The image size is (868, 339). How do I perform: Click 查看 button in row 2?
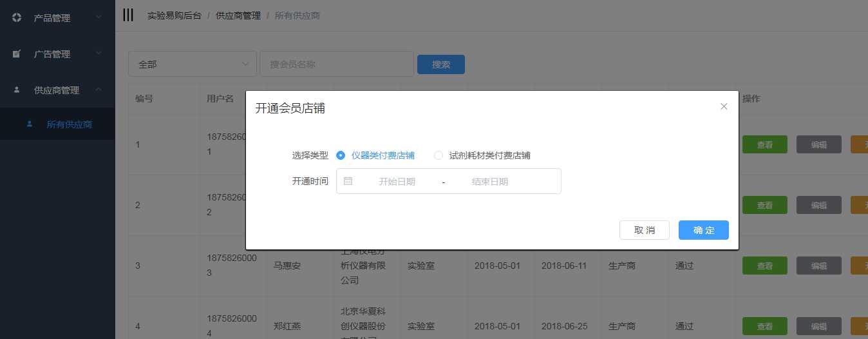tap(765, 205)
